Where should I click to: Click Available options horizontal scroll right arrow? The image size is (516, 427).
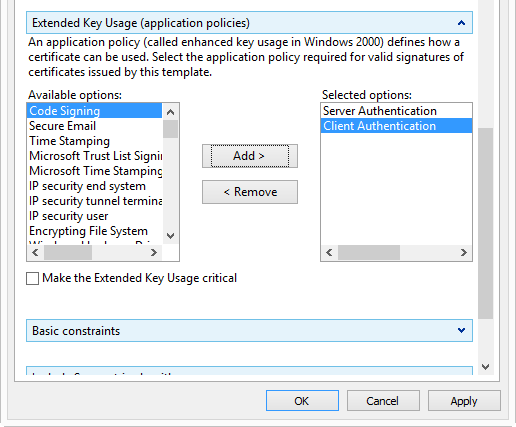(x=154, y=252)
